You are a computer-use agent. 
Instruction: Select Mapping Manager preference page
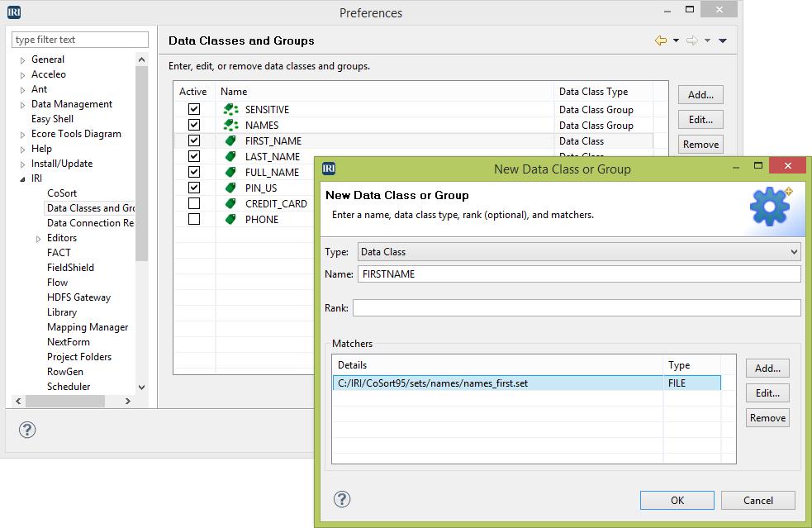pyautogui.click(x=88, y=327)
